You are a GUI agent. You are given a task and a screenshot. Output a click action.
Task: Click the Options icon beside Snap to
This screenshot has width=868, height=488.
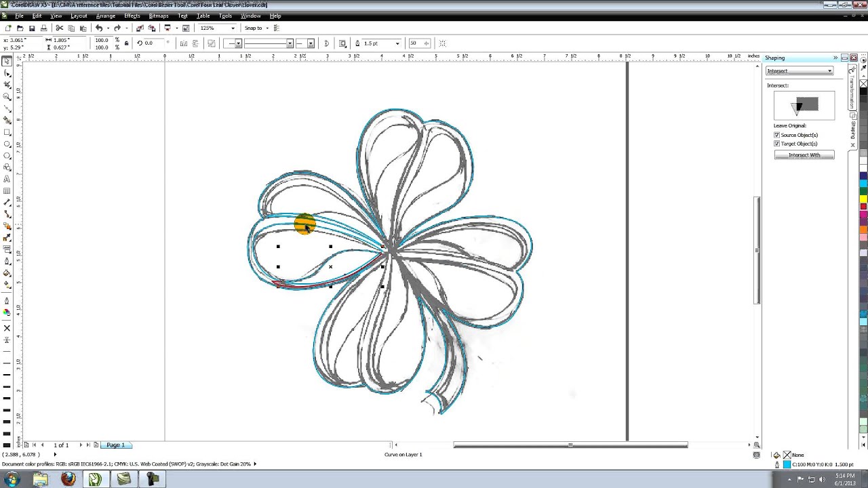pos(277,28)
